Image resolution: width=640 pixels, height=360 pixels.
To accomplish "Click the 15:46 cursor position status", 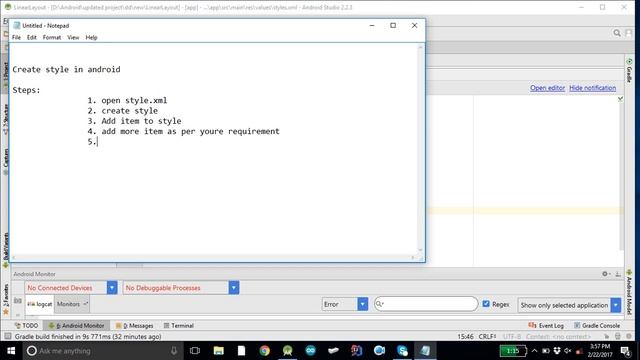I will (465, 336).
